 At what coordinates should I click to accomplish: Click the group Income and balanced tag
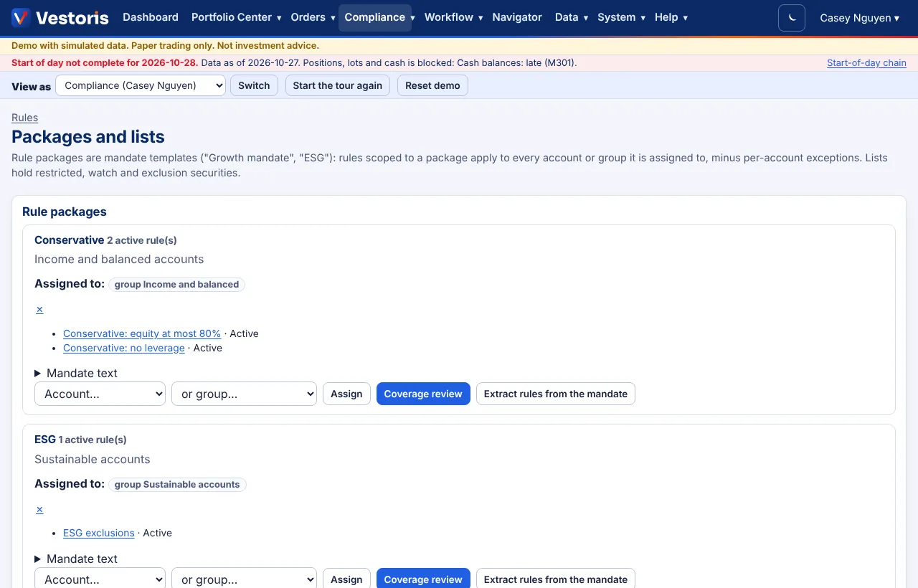pyautogui.click(x=177, y=284)
